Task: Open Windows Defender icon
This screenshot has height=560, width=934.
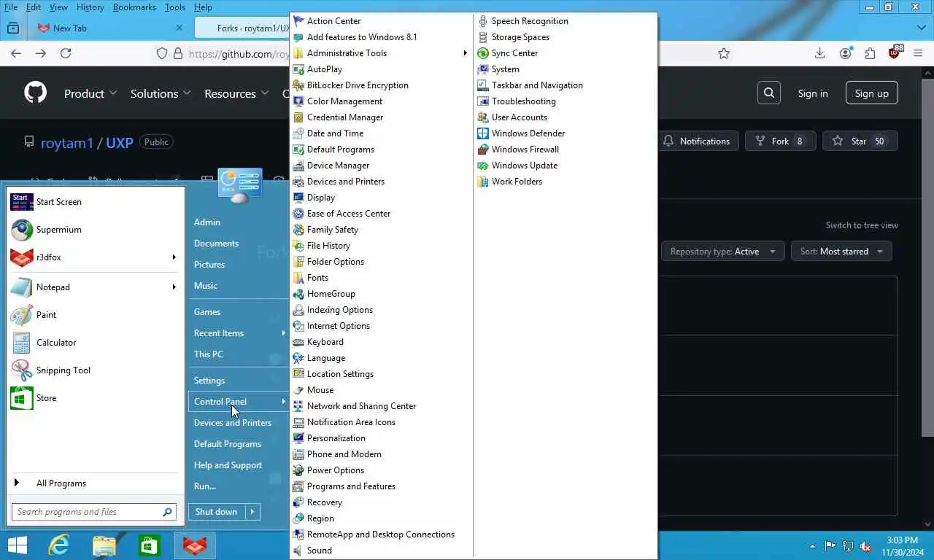Action: click(x=483, y=133)
